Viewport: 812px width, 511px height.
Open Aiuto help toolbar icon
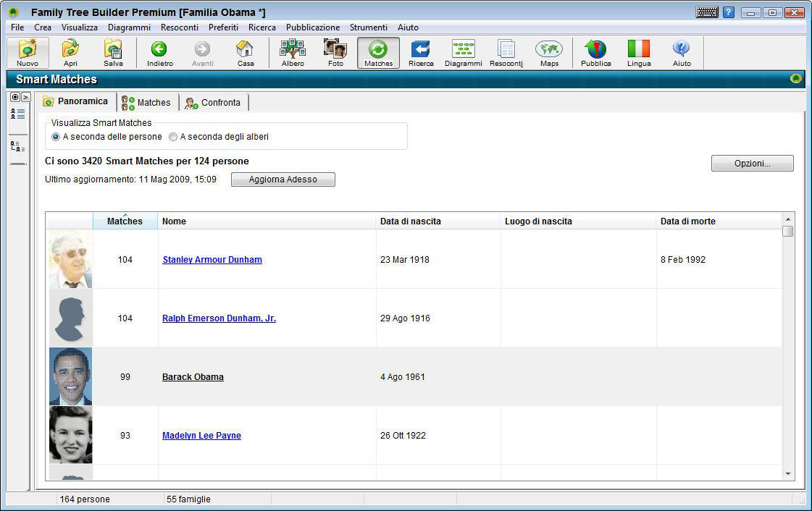(x=682, y=53)
